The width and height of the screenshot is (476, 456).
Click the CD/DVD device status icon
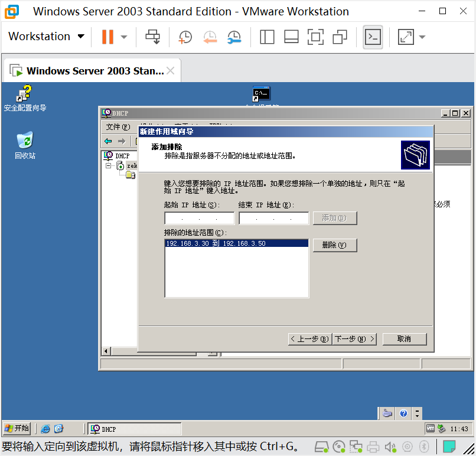click(339, 447)
